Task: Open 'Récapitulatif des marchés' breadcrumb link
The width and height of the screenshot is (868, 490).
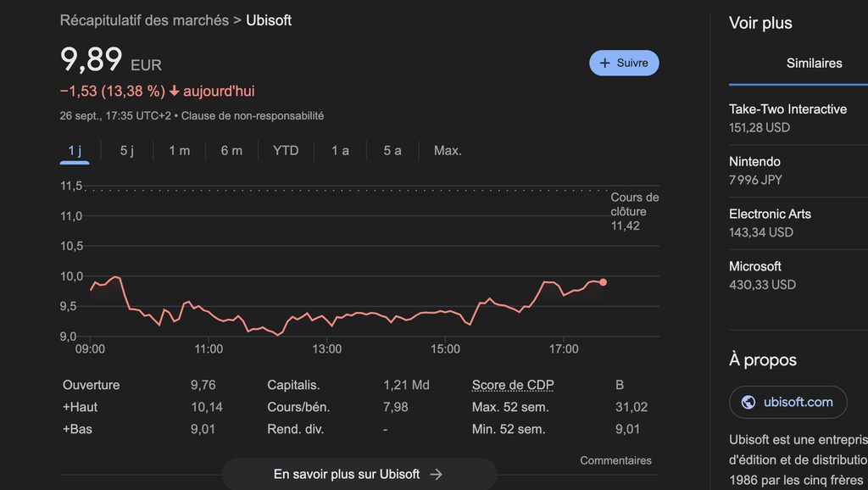Action: click(144, 20)
